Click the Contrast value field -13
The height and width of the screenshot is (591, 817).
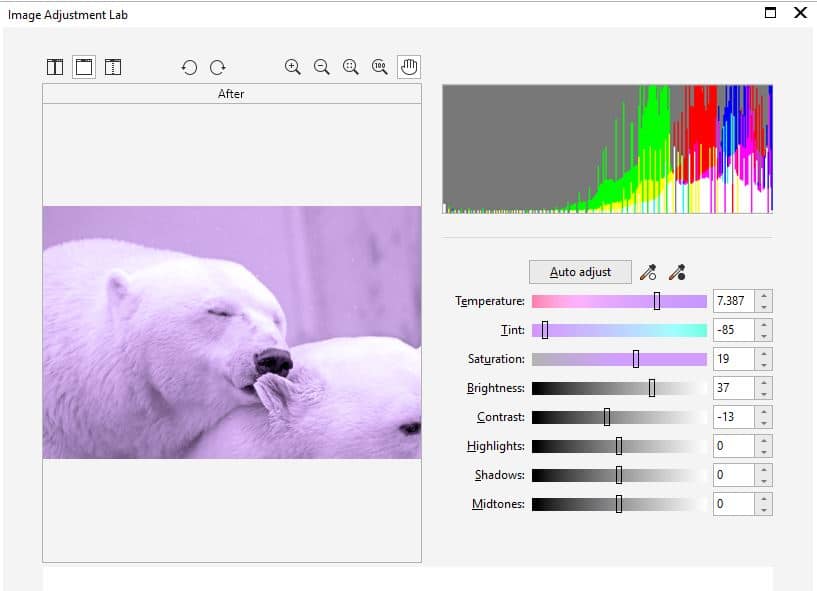pos(734,417)
